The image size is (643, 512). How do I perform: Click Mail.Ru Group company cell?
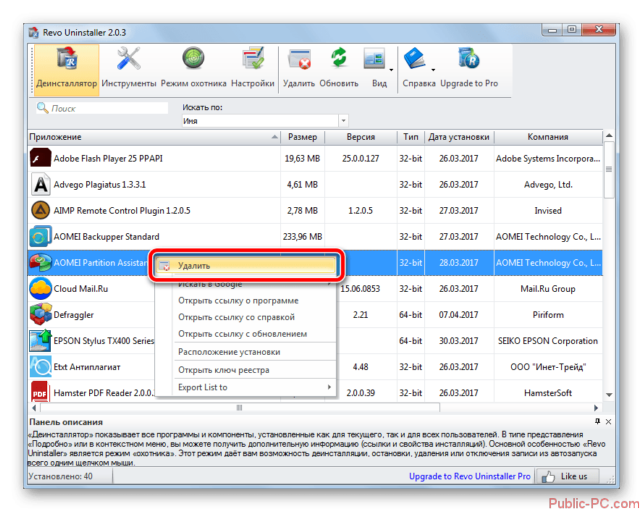point(548,289)
